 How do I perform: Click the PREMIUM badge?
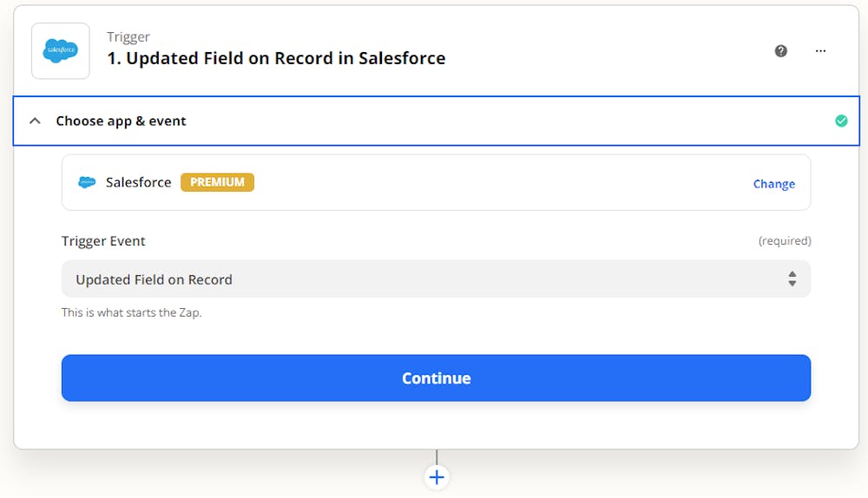[217, 182]
